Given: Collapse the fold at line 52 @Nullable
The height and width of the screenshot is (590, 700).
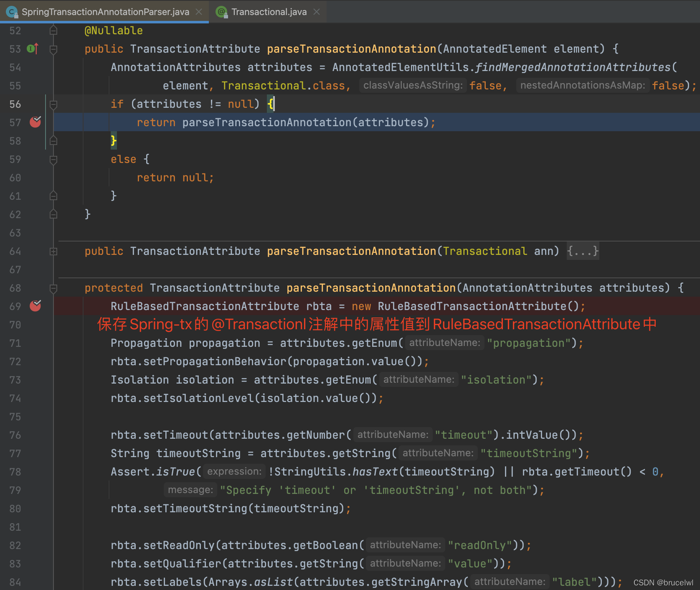Looking at the screenshot, I should 53,31.
